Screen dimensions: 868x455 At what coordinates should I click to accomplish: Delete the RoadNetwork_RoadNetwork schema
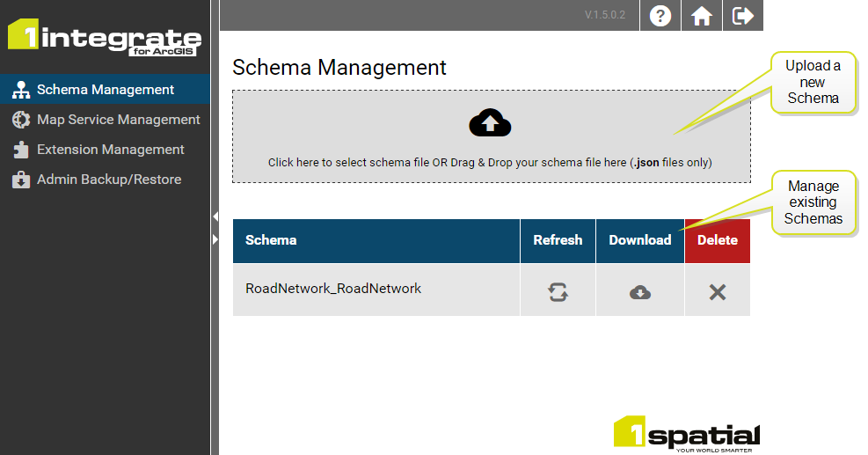click(x=718, y=292)
